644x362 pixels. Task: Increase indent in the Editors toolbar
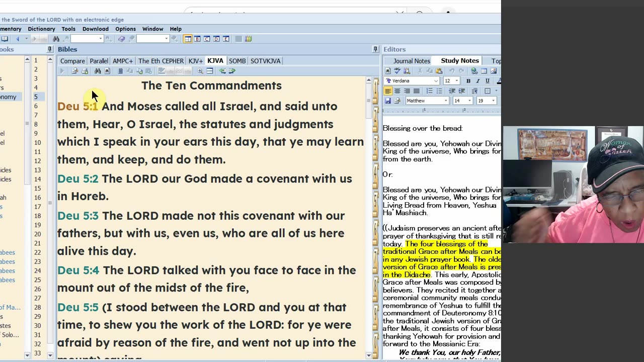point(461,90)
